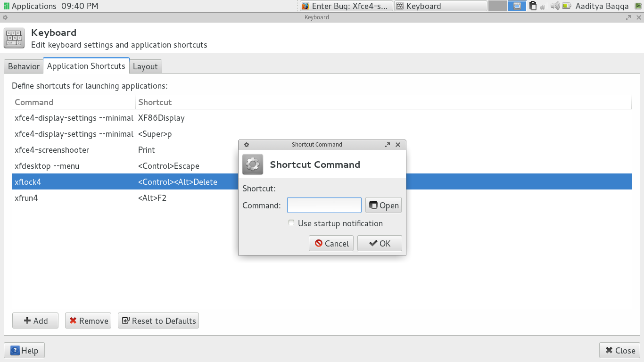Click the Reset to Defaults button
Image resolution: width=644 pixels, height=362 pixels.
pyautogui.click(x=158, y=321)
